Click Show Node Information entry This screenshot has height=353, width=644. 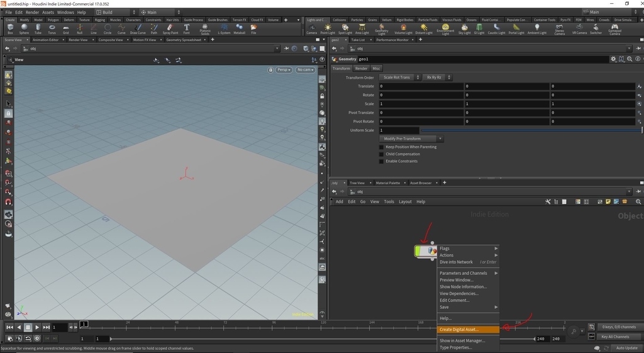click(468, 286)
